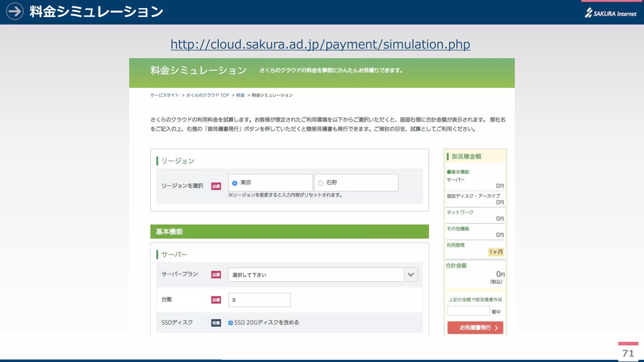
Task: Click the arrow icon beside the slide title
Action: (x=14, y=11)
